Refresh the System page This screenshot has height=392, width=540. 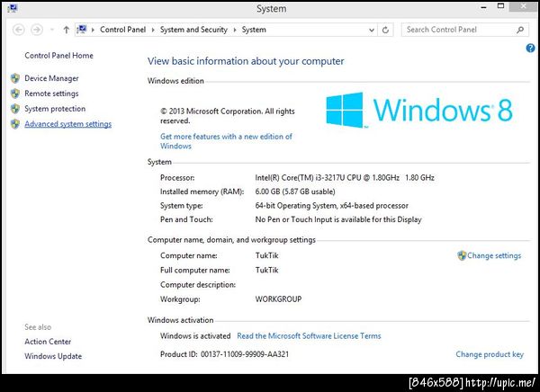(x=385, y=30)
